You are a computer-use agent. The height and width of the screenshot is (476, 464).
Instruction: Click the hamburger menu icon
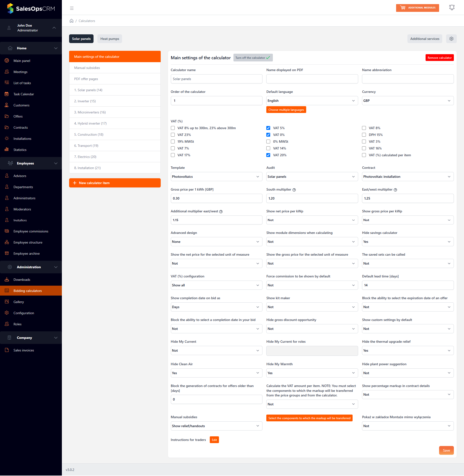[x=72, y=8]
